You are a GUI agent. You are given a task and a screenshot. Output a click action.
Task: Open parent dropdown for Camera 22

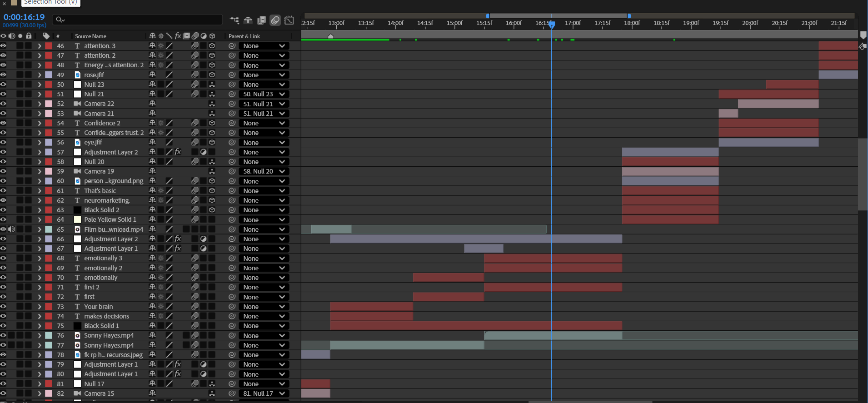(264, 104)
